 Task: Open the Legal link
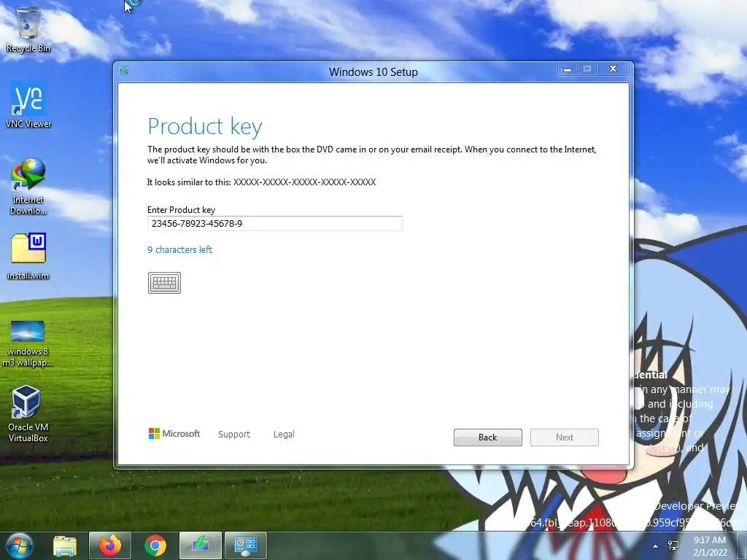coord(284,435)
